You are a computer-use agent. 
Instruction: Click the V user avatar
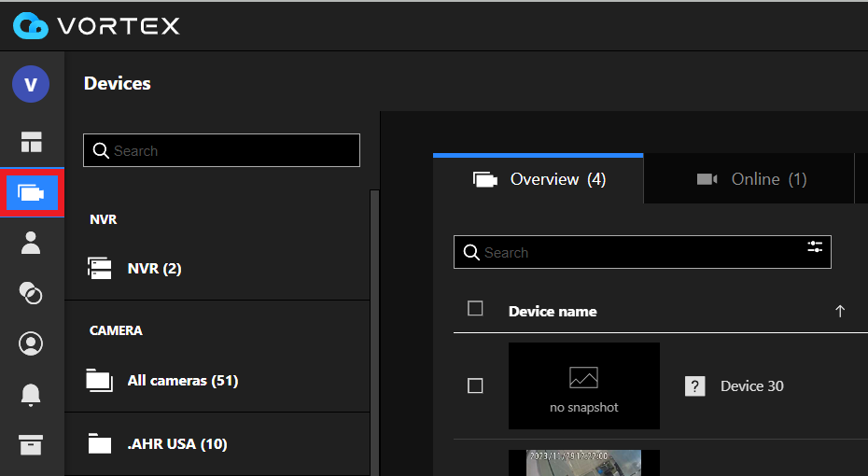tap(31, 85)
